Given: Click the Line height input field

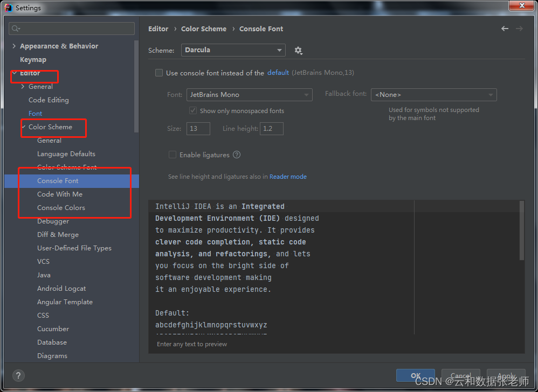Looking at the screenshot, I should click(271, 129).
